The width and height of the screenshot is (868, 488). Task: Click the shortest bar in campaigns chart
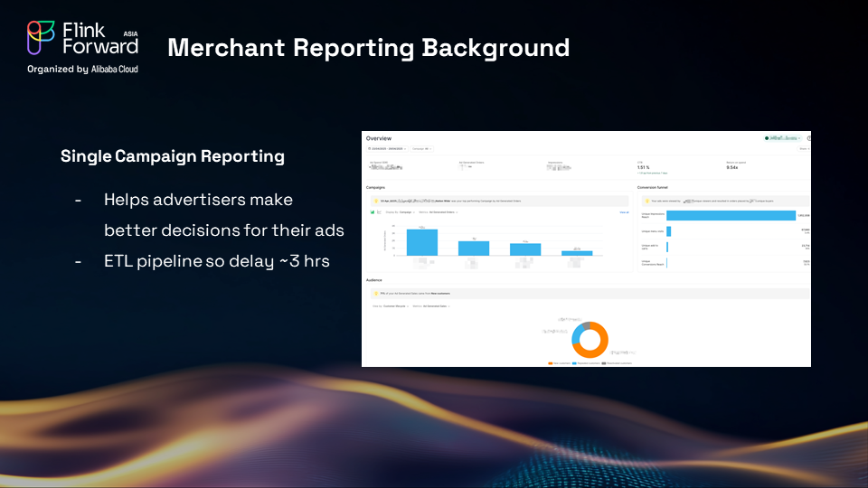(x=577, y=253)
